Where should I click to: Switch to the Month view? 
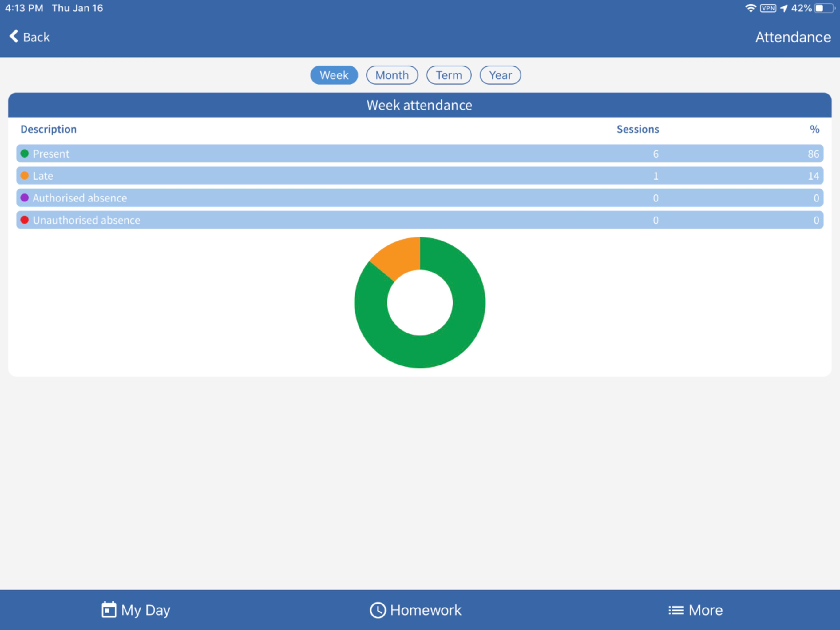coord(392,75)
